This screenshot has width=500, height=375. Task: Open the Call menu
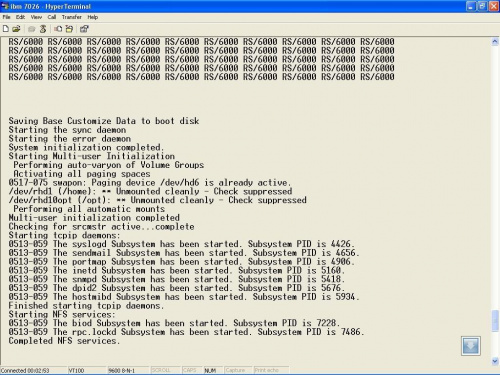[x=52, y=17]
